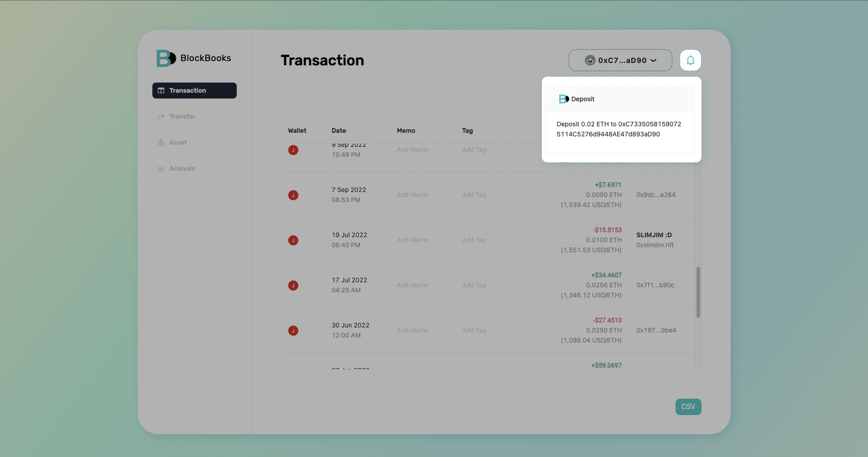Click the address 0x197...0be4
Screen dimensions: 868x457
[656, 330]
